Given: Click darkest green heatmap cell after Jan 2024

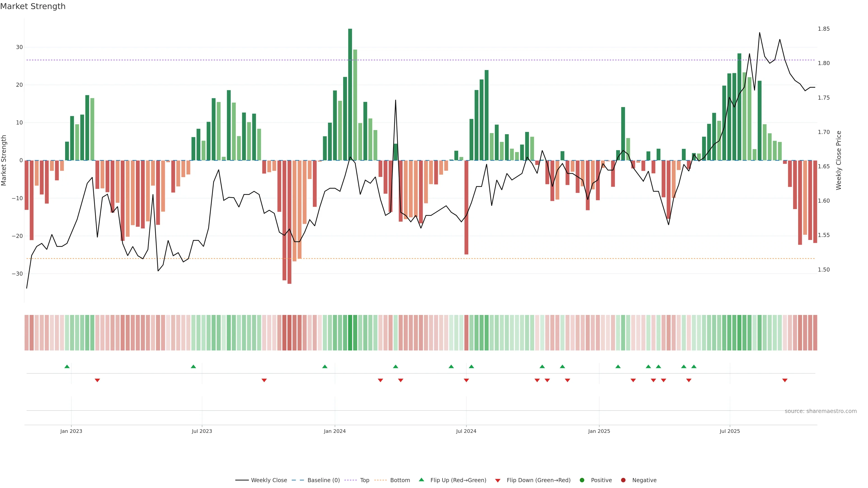Looking at the screenshot, I should click(350, 333).
